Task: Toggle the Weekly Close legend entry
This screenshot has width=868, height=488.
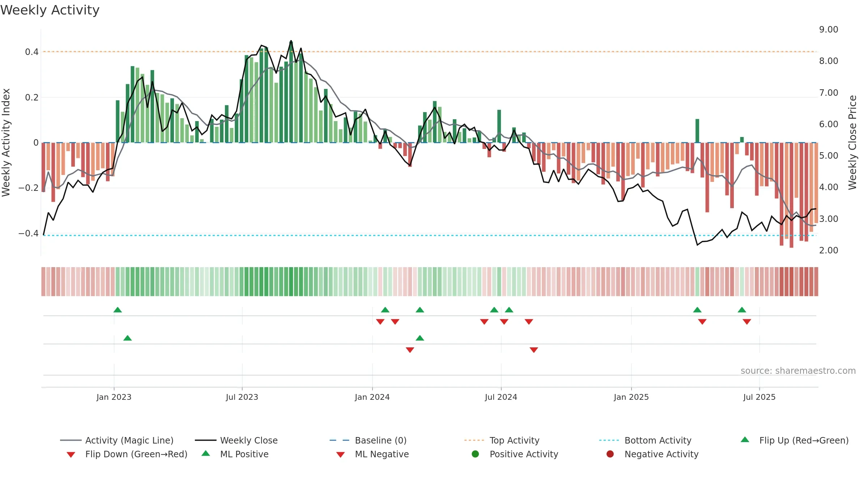Action: (236, 440)
